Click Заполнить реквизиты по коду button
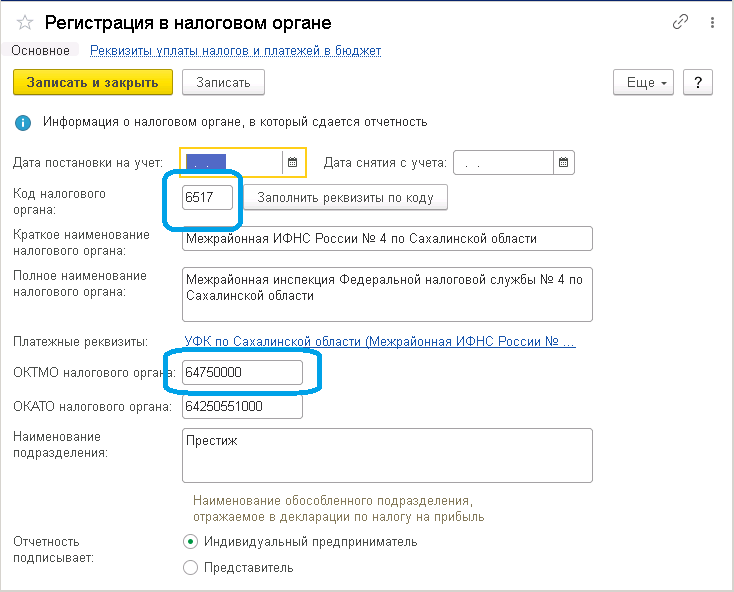This screenshot has height=592, width=734. point(345,197)
